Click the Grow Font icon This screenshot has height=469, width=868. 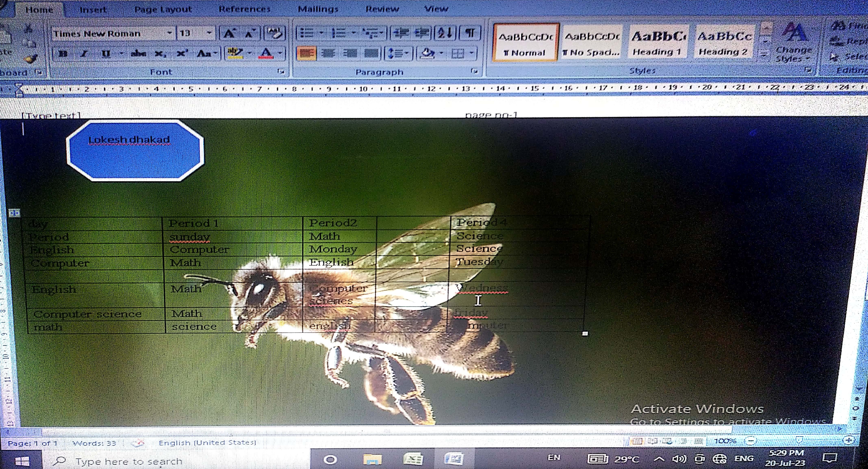[x=229, y=33]
